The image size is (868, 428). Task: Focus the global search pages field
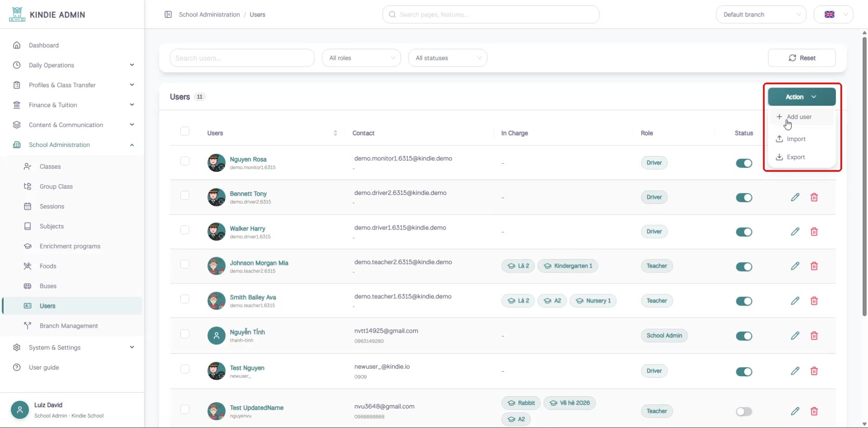click(491, 15)
